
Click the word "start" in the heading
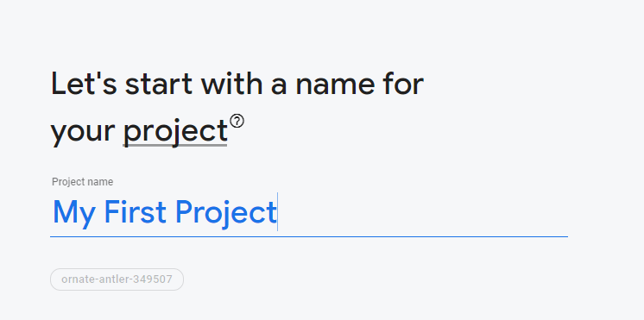tap(159, 85)
